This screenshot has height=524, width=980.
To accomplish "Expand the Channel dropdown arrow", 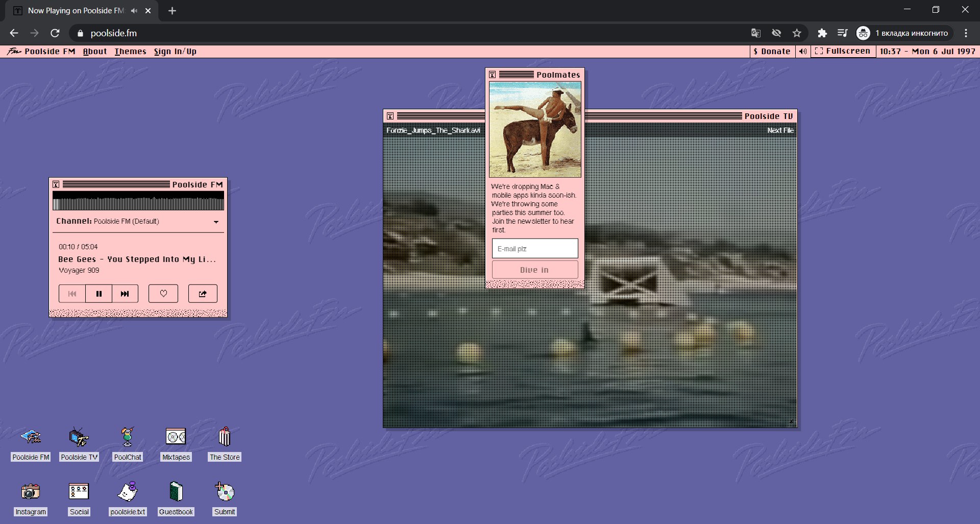I will pyautogui.click(x=216, y=222).
